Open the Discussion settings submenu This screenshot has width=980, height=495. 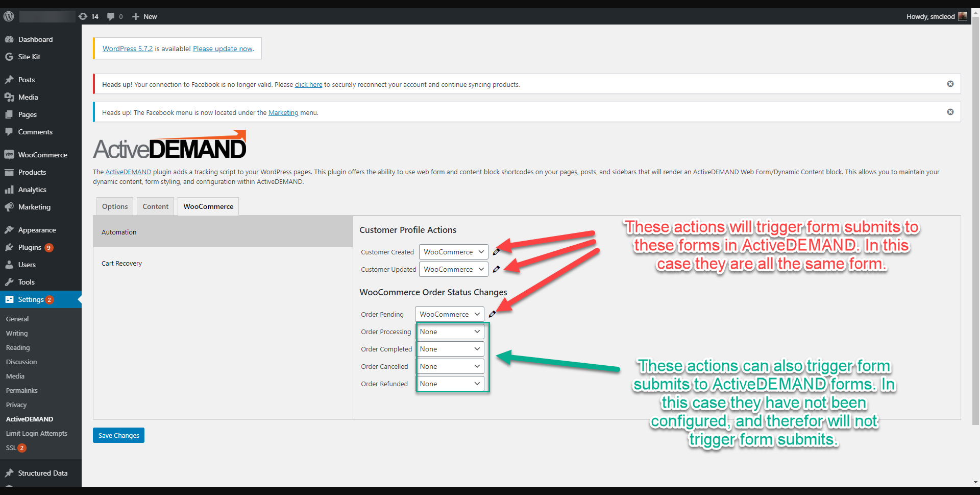21,362
